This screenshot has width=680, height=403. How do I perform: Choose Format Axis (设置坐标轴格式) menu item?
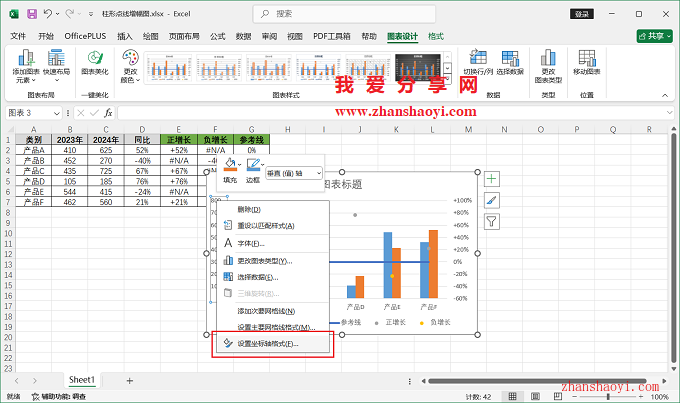[x=273, y=344]
